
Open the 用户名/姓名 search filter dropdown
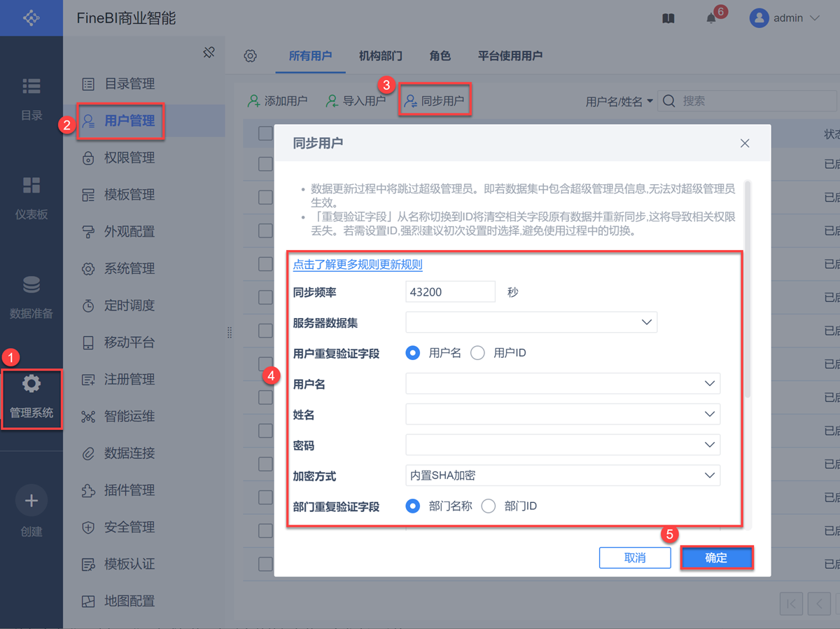click(619, 102)
